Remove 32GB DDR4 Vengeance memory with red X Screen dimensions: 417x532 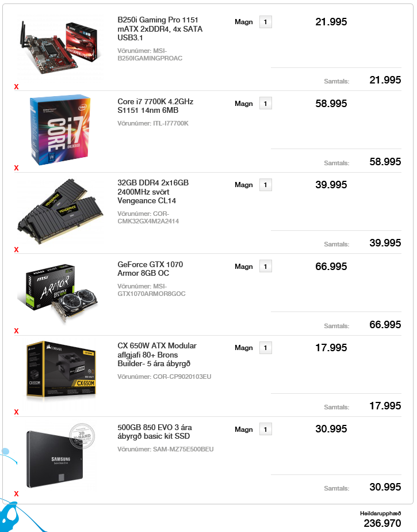[16, 250]
